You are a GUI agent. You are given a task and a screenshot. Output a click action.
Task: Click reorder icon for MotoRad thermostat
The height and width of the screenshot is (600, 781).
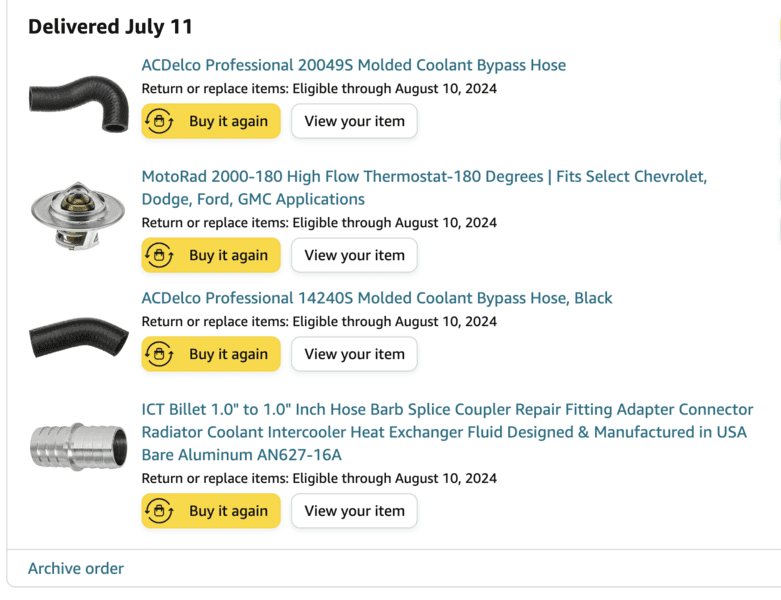click(x=159, y=255)
